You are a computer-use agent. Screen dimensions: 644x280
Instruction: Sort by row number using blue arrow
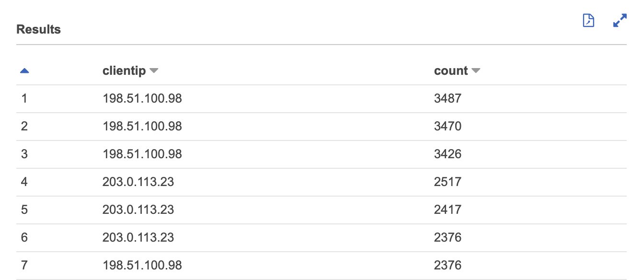tap(24, 71)
